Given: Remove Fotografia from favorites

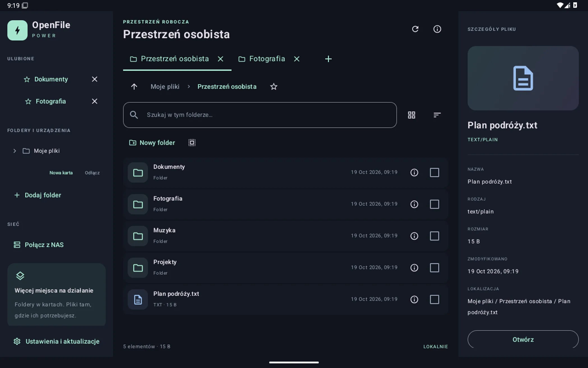Looking at the screenshot, I should (94, 101).
